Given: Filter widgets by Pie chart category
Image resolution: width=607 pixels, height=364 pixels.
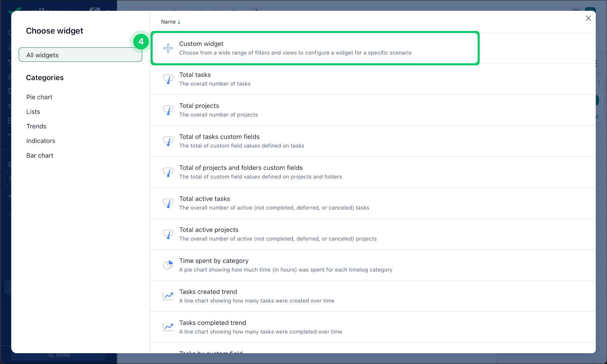Looking at the screenshot, I should pyautogui.click(x=39, y=97).
